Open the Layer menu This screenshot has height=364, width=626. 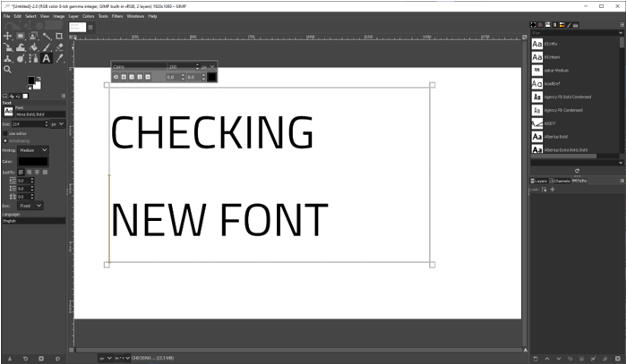[x=73, y=16]
